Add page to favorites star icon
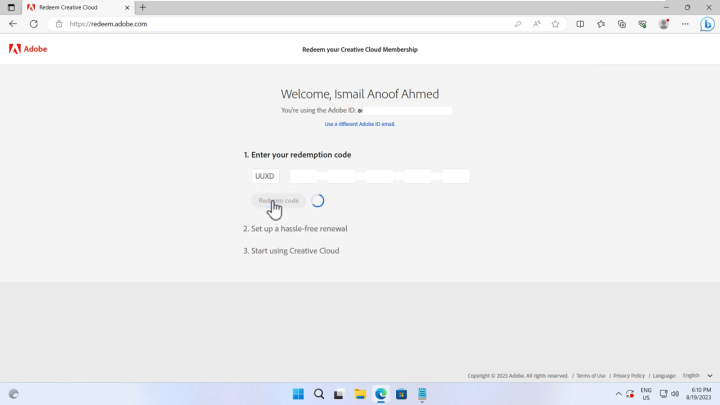Screen dimensions: 720x405 [556, 24]
